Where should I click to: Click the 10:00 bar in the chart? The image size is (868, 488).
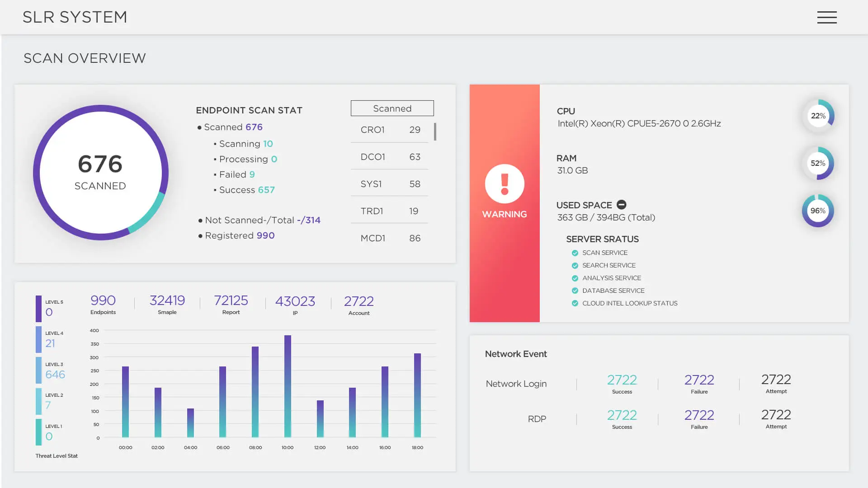pyautogui.click(x=288, y=386)
